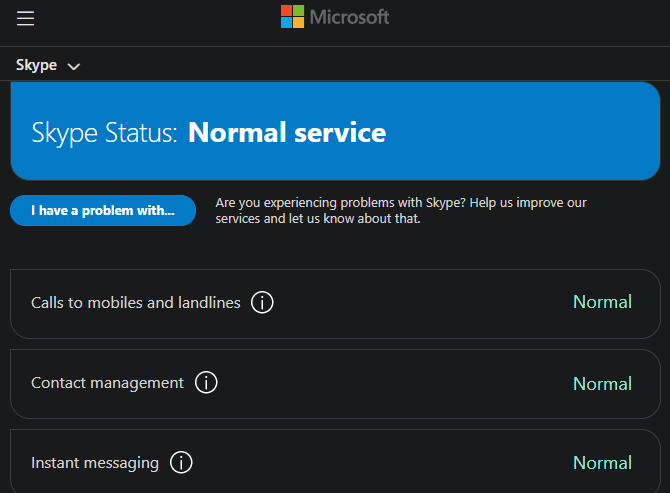Viewport: 670px width, 493px height.
Task: Click Normal status for Instant messaging
Action: [x=602, y=463]
